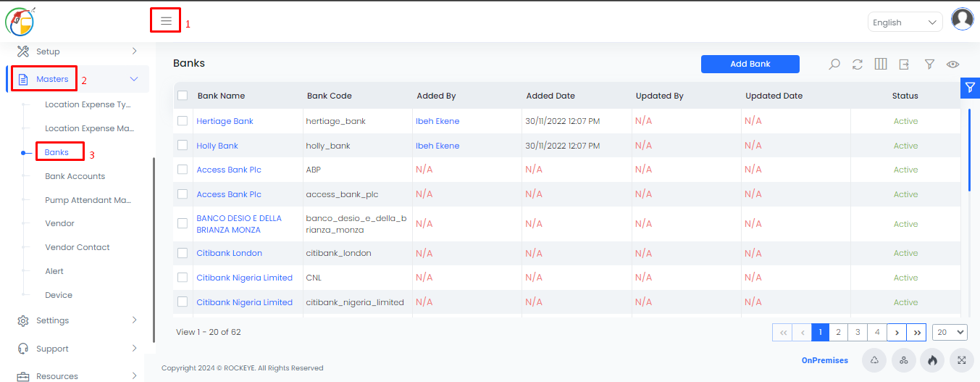Check the Hertiage Bank row checkbox
Screen dimensions: 980x382
coord(183,121)
